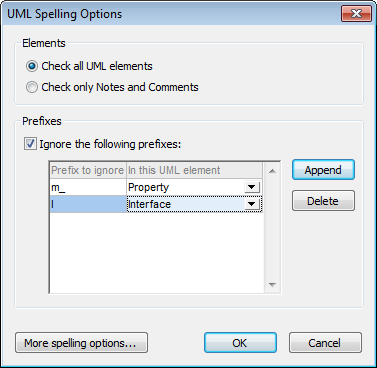
Task: Click the prefix list scroll up arrow
Action: (x=272, y=171)
